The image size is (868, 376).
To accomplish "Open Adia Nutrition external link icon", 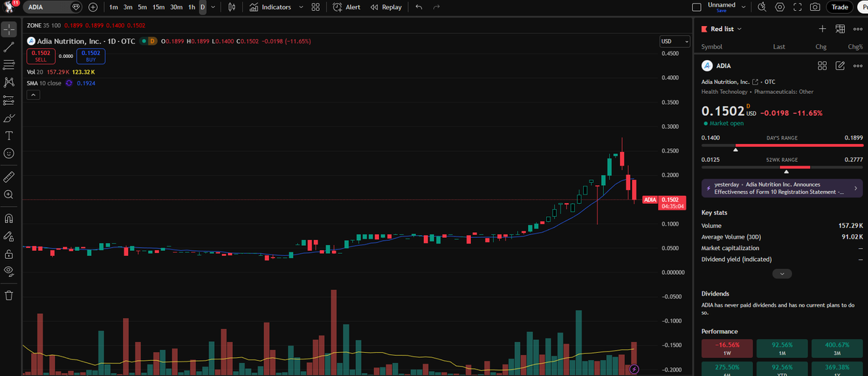I will [x=755, y=82].
